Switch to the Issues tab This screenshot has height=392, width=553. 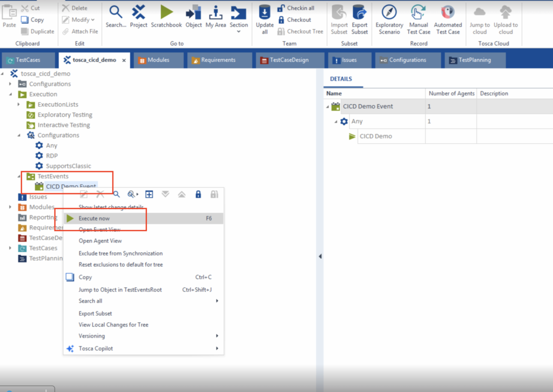tap(349, 60)
